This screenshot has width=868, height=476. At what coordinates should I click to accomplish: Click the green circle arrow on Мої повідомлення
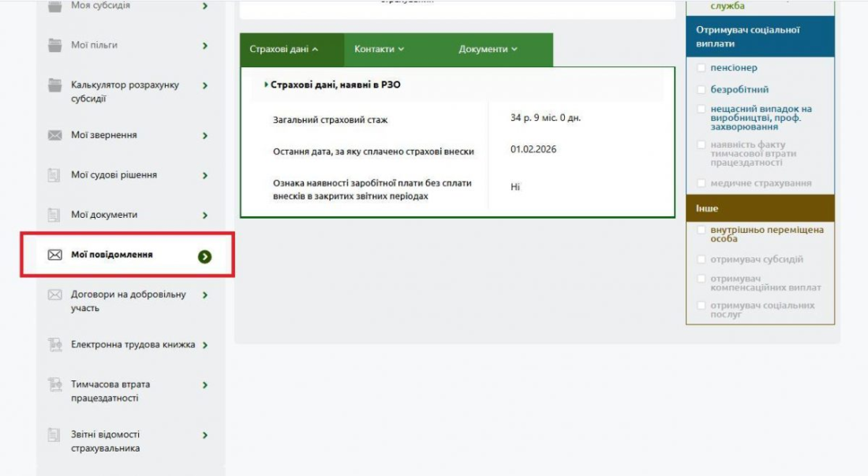tap(204, 256)
